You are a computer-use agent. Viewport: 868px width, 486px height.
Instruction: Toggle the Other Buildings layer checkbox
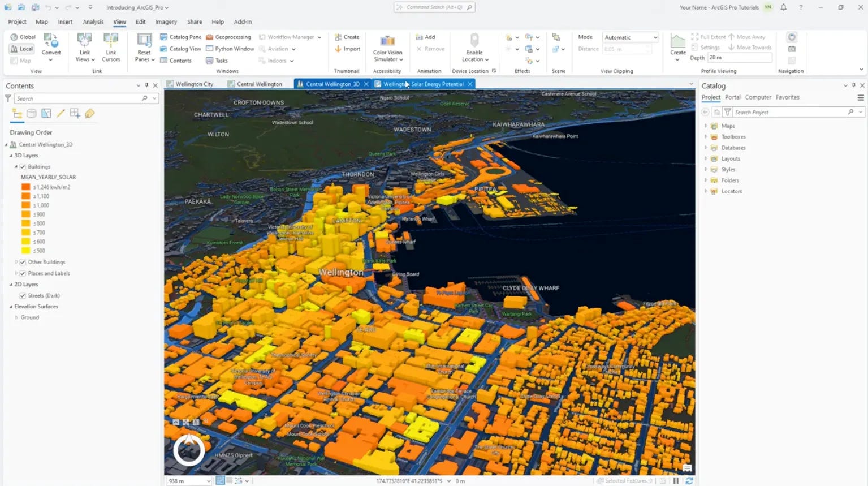[x=23, y=262]
